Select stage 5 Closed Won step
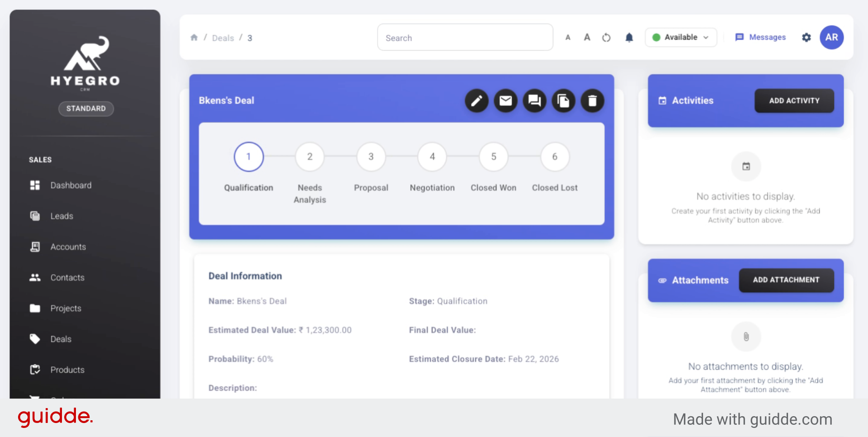Image resolution: width=868 pixels, height=437 pixels. click(x=493, y=157)
